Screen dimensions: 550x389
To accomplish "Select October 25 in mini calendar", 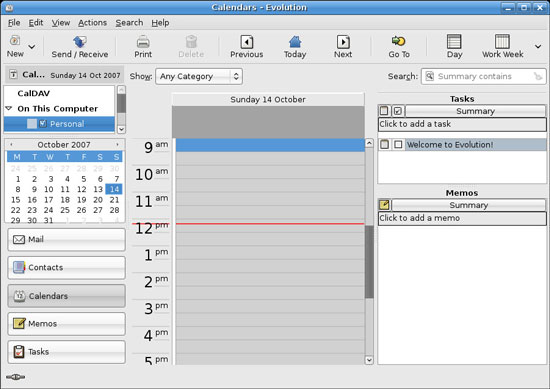I will 65,210.
